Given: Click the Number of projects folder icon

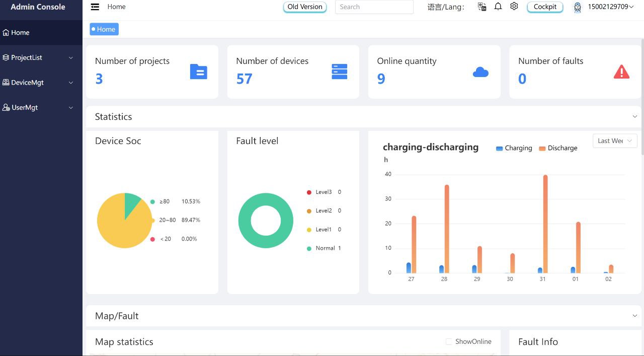Looking at the screenshot, I should coord(199,72).
